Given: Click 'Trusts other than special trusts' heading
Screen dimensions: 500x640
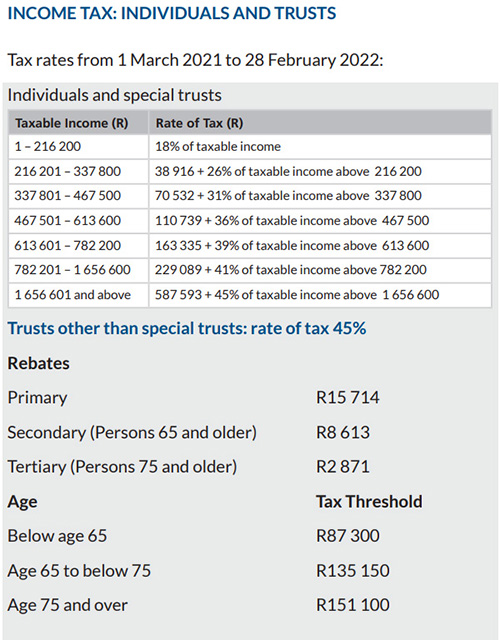Looking at the screenshot, I should [187, 329].
